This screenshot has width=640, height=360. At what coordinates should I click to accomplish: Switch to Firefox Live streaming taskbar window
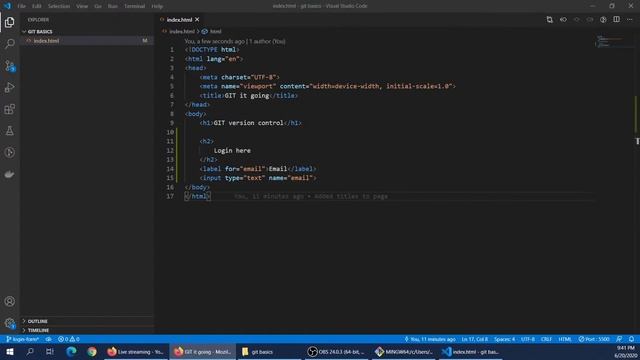click(x=136, y=351)
